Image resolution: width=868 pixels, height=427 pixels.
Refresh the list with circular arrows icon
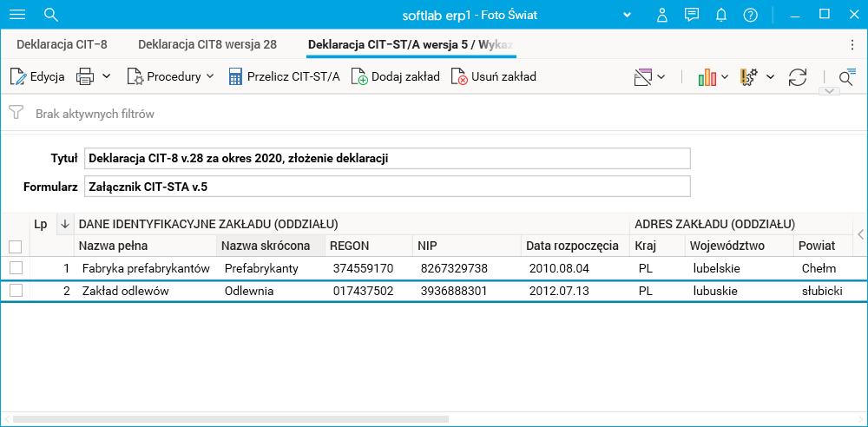(x=798, y=77)
